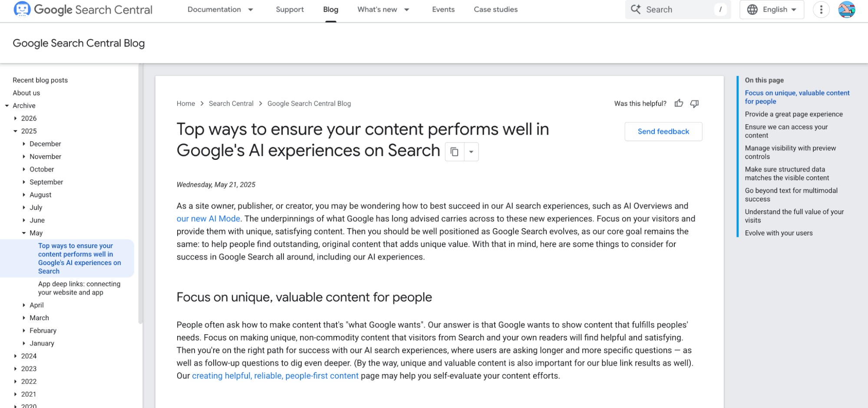Click the left sidebar scrollbar
Screen dimensions: 868x408
point(140,193)
